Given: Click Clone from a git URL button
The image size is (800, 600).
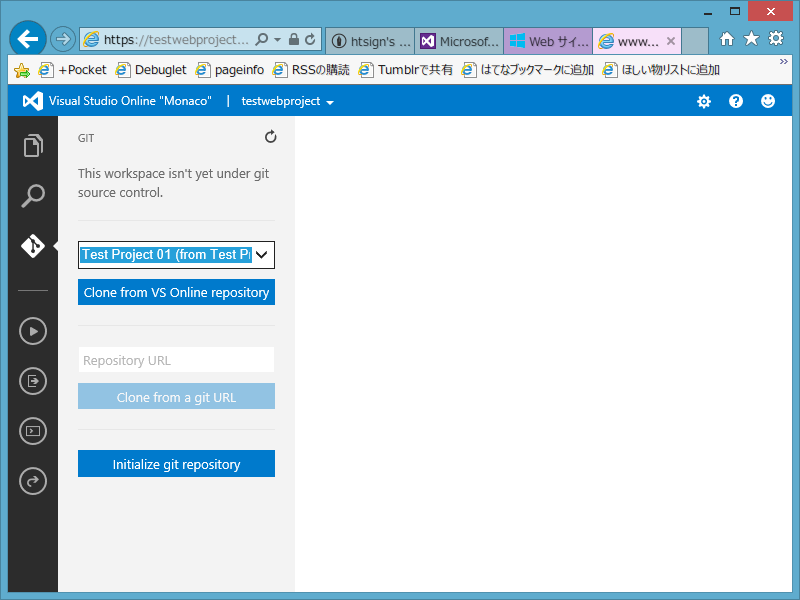Looking at the screenshot, I should pyautogui.click(x=177, y=397).
